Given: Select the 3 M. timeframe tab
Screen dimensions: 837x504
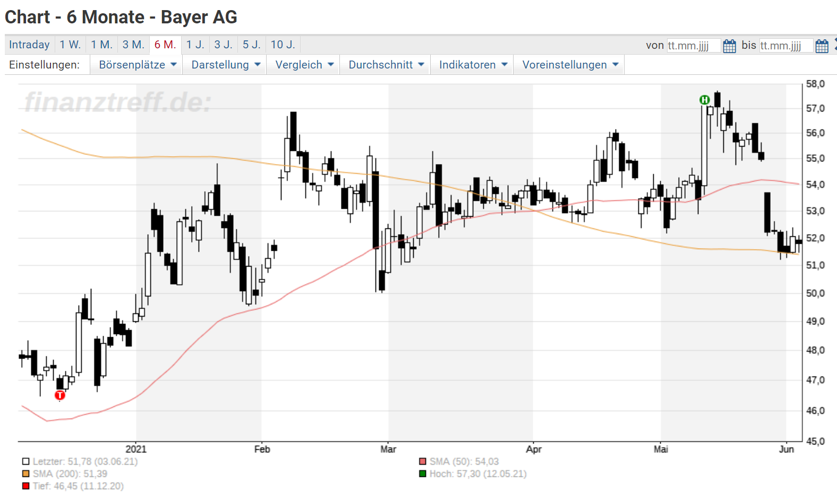Looking at the screenshot, I should pyautogui.click(x=133, y=45).
